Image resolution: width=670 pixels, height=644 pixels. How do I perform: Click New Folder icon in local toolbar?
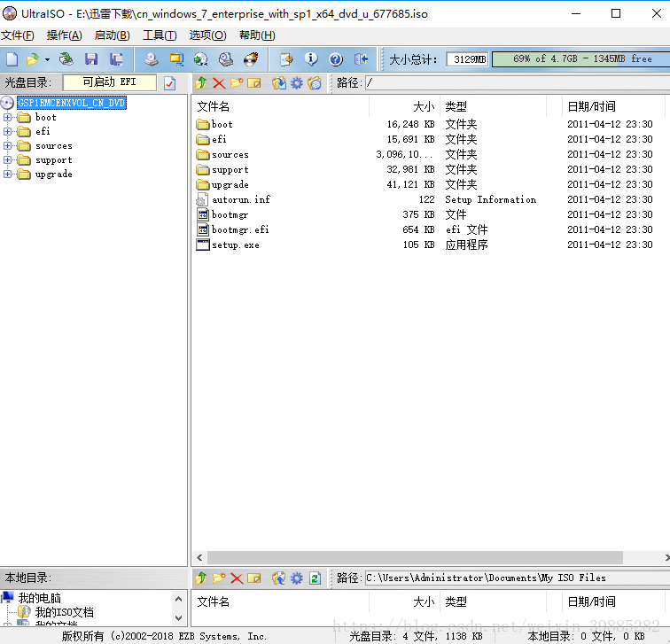pos(219,578)
